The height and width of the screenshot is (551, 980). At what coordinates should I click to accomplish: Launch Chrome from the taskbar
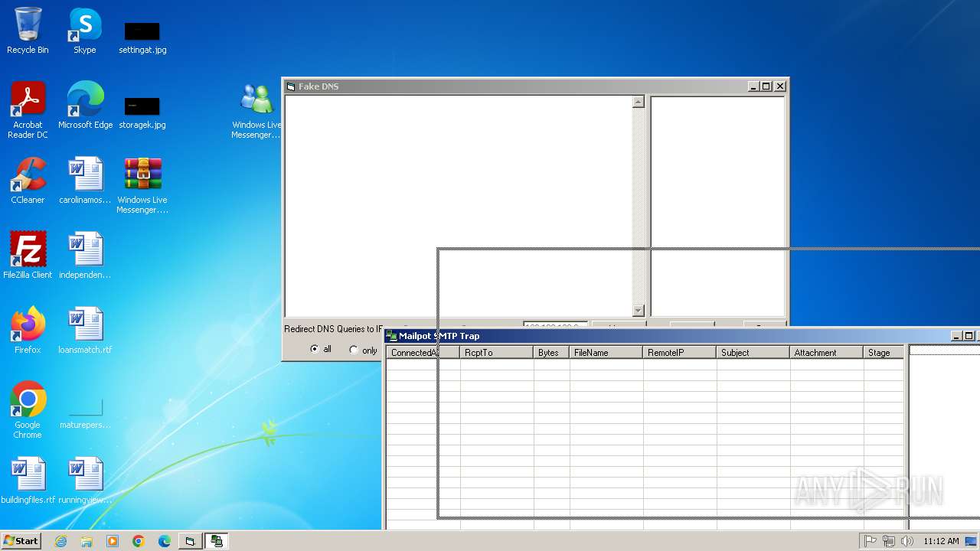139,541
